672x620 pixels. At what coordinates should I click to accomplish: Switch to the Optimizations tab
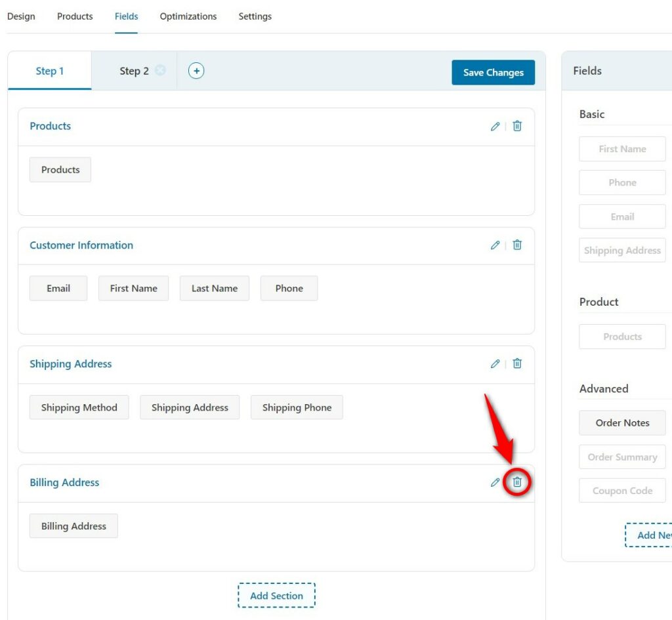pos(188,16)
